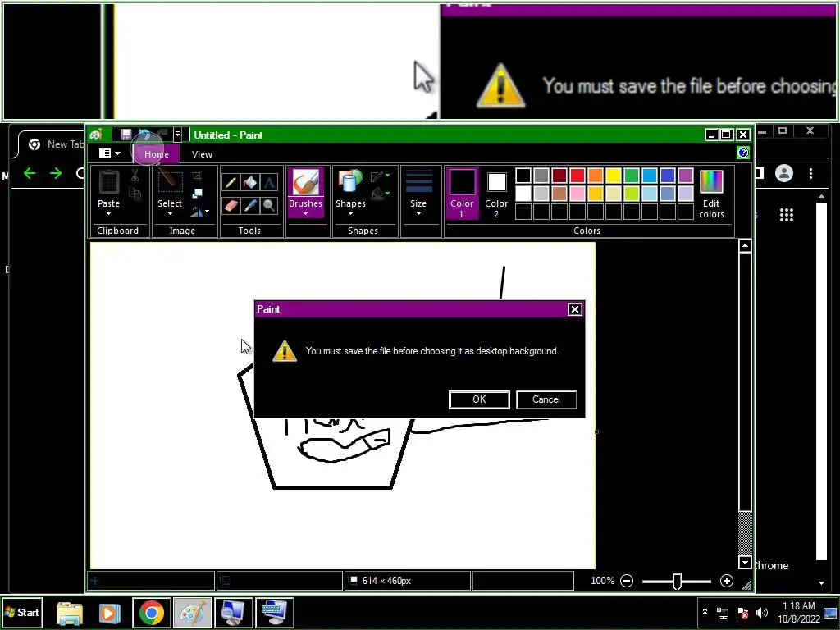Click the Copy icon in Clipboard group

click(x=135, y=194)
